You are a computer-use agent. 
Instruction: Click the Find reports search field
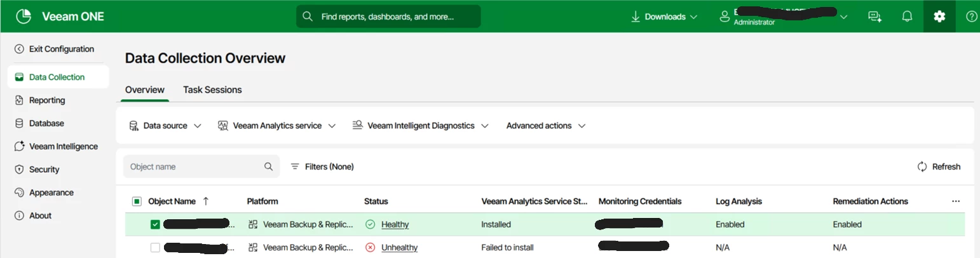coord(388,17)
